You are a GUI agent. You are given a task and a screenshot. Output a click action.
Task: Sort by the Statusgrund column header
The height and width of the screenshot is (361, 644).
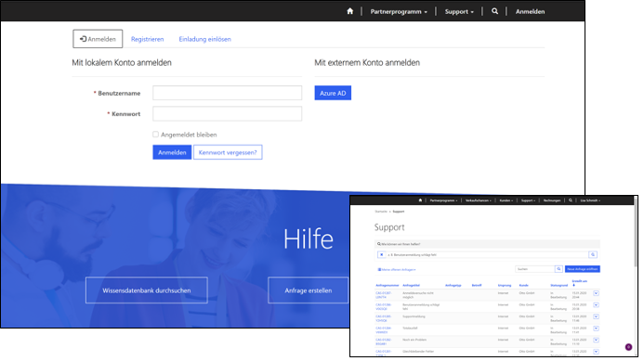(x=559, y=285)
